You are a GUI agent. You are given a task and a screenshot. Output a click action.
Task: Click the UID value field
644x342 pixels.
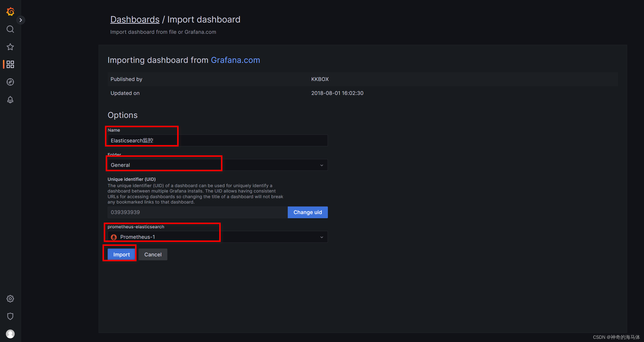[197, 212]
